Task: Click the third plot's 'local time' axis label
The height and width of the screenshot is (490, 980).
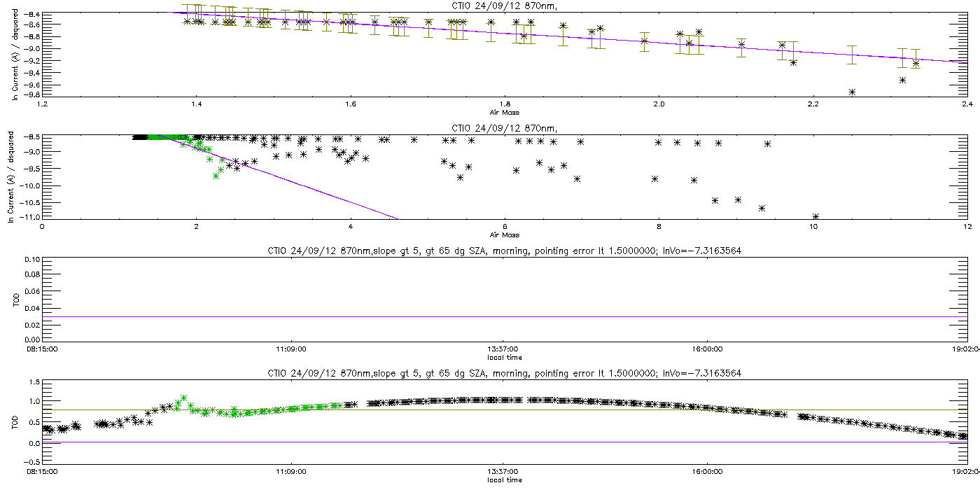Action: pos(505,357)
